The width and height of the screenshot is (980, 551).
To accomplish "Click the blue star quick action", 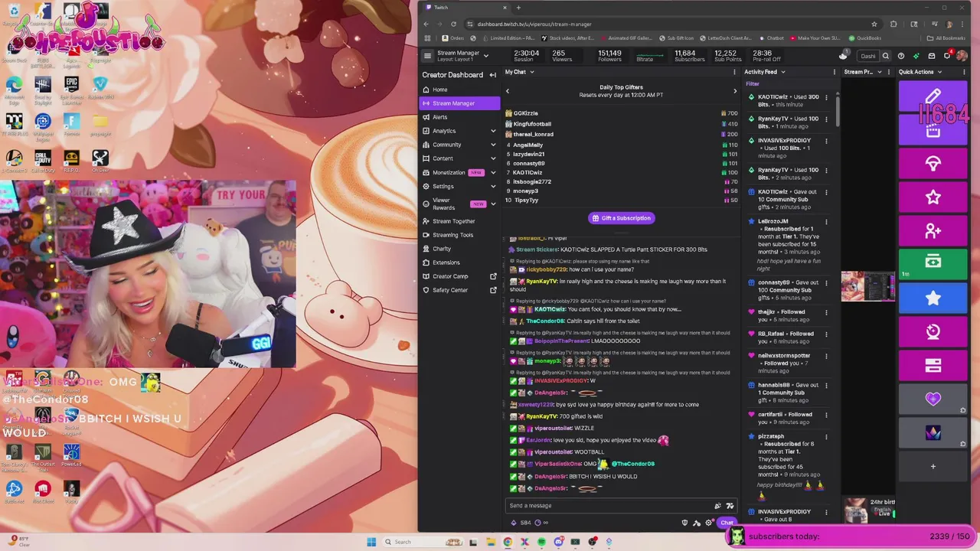I will coord(933,298).
